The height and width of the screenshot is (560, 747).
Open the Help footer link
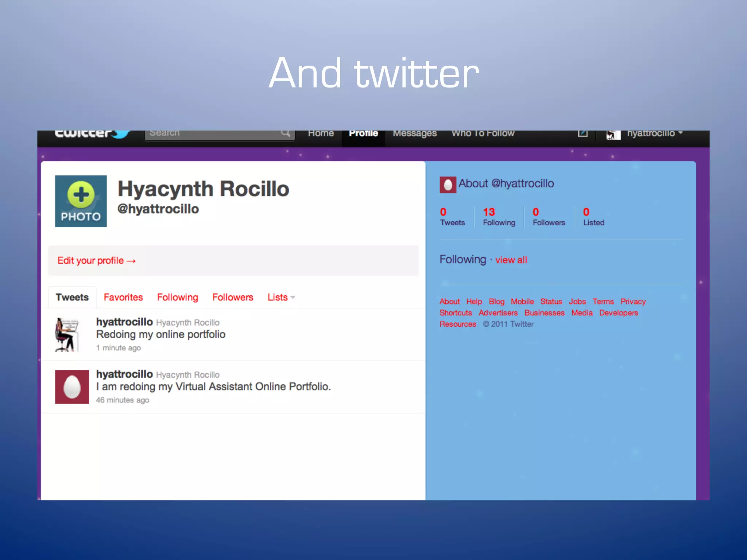474,302
